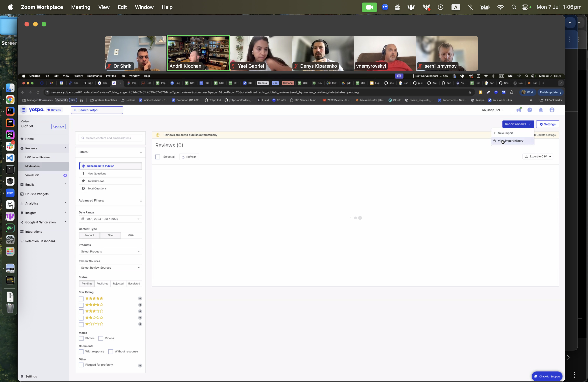
Task: Select the Published status filter
Action: pyautogui.click(x=102, y=284)
